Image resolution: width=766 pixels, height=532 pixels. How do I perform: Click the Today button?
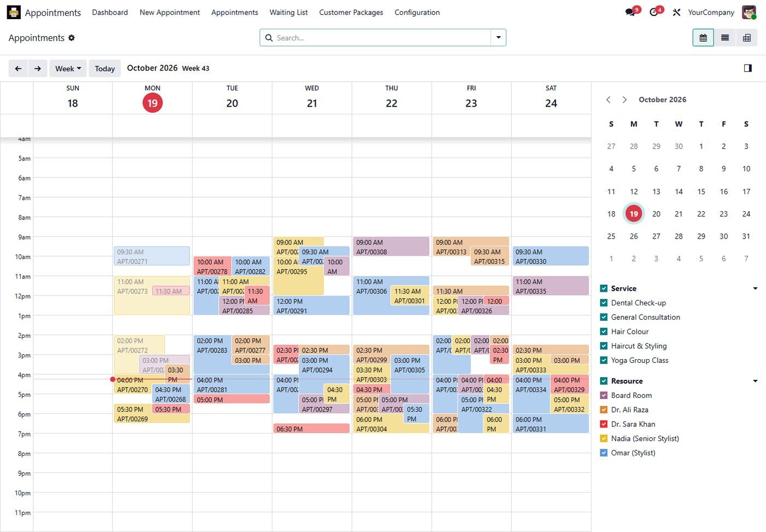(105, 68)
